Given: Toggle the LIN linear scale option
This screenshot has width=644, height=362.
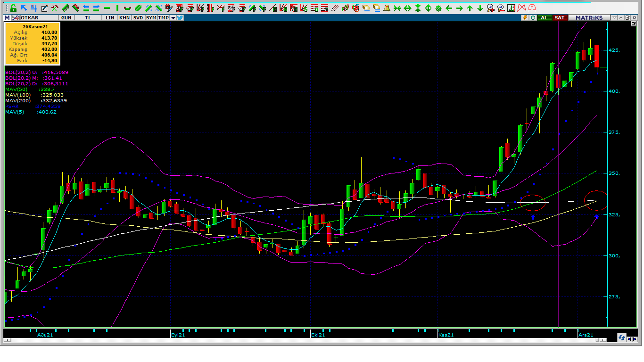Looking at the screenshot, I should 110,17.
